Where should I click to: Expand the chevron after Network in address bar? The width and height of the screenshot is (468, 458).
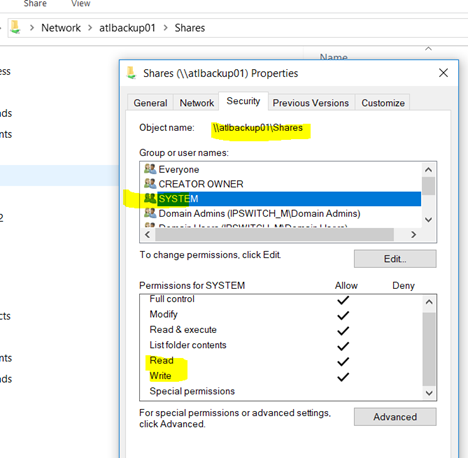90,28
